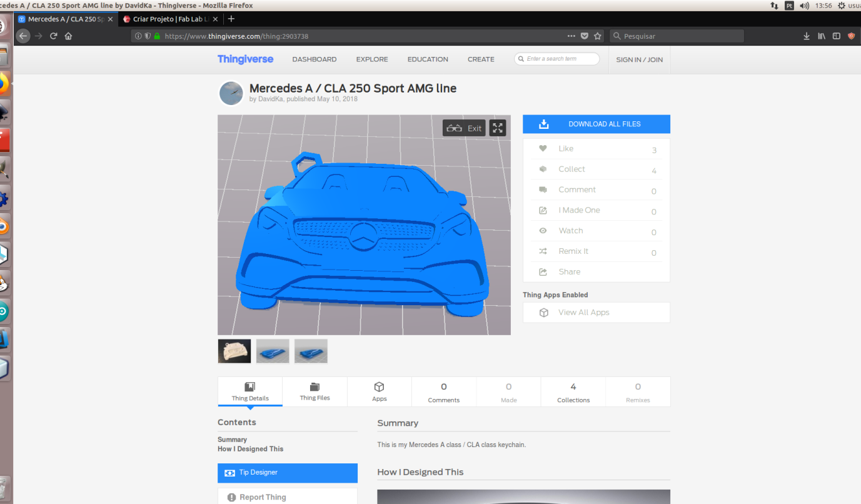Screen dimensions: 861x504
Task: Toggle Firefox sidebar icon
Action: point(837,36)
